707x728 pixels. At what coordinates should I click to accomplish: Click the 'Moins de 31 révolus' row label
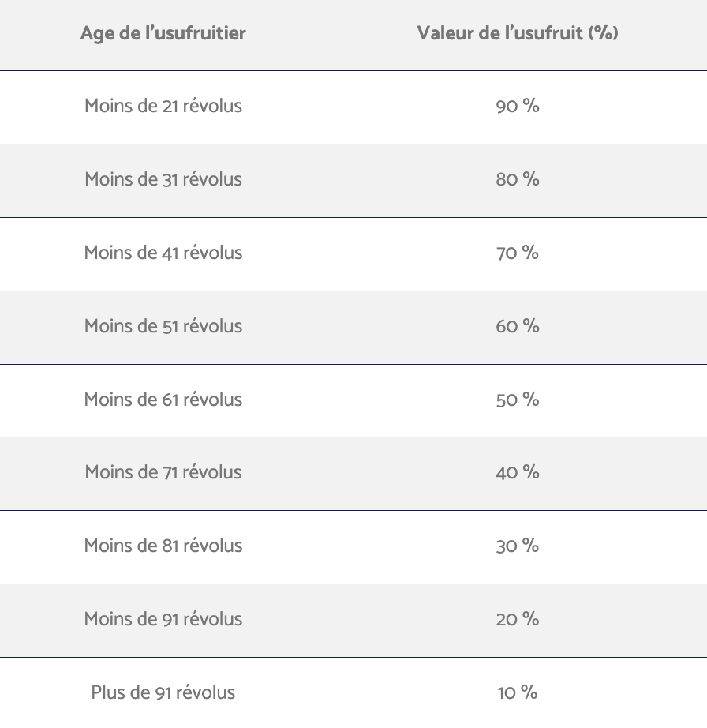163,179
